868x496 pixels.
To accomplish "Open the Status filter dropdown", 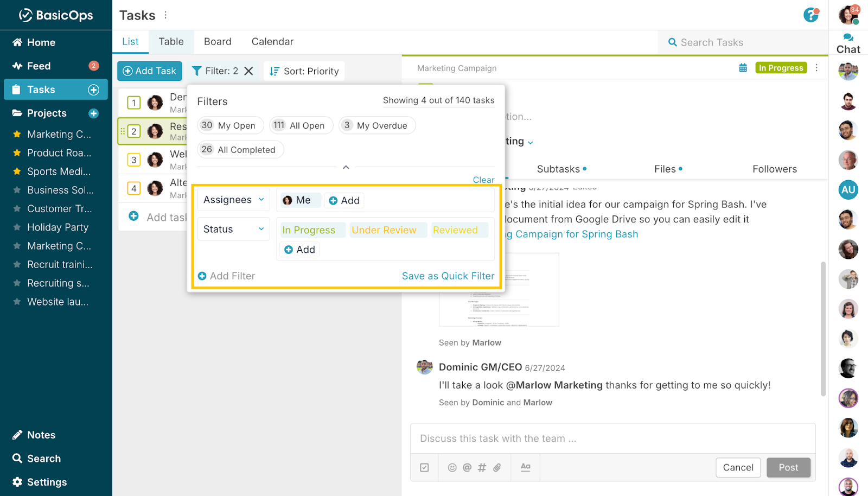I will point(233,230).
